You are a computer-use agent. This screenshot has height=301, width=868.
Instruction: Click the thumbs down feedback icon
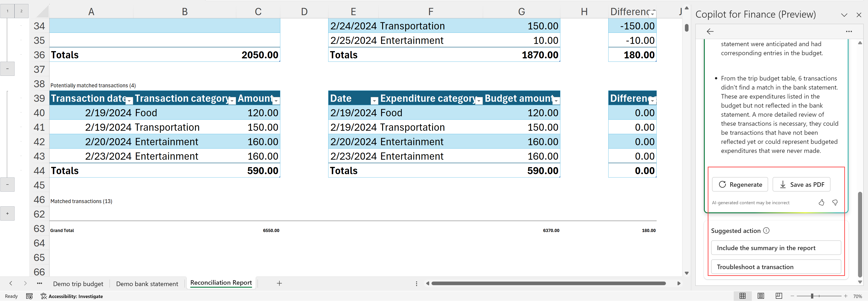(x=835, y=203)
